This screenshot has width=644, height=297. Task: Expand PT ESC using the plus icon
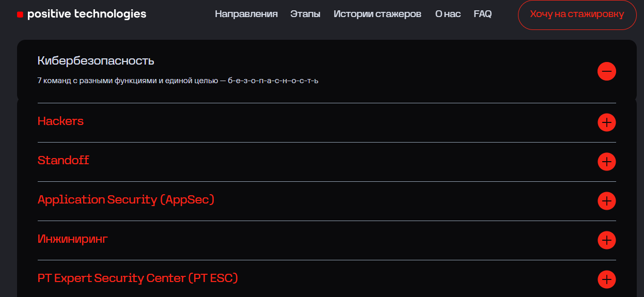pyautogui.click(x=607, y=279)
